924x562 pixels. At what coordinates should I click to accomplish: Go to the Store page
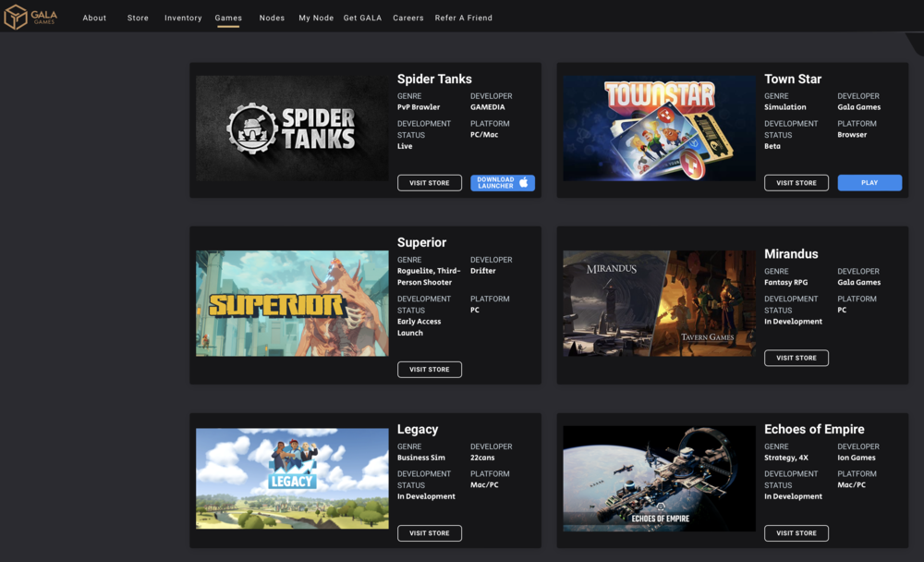click(138, 18)
